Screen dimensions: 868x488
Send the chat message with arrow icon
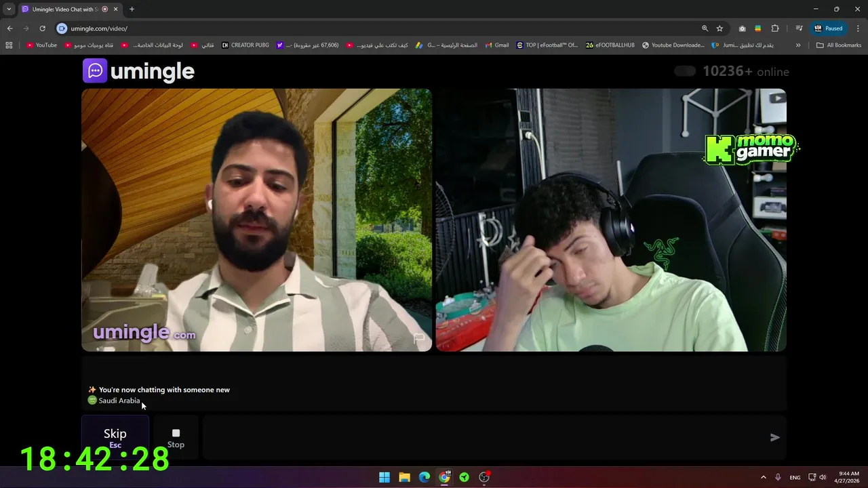tap(774, 437)
